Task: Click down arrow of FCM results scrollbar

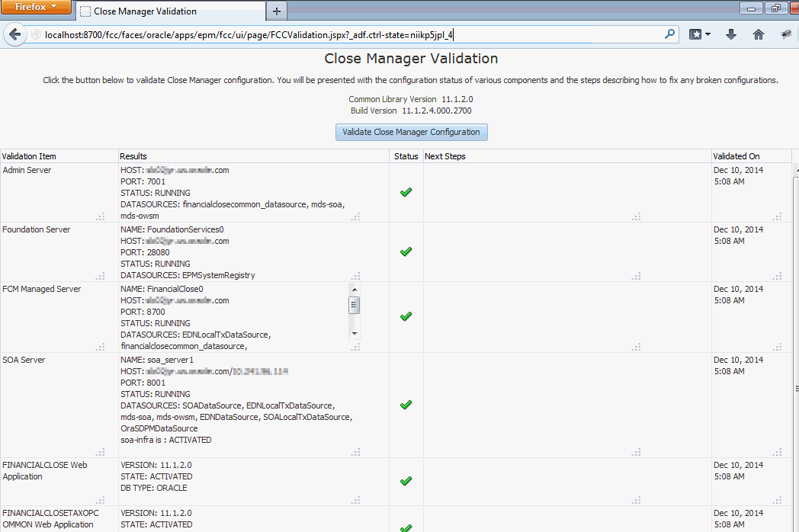Action: tap(355, 334)
